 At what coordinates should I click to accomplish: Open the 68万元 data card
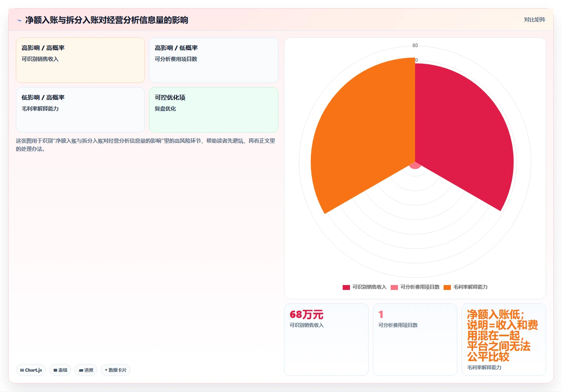pyautogui.click(x=326, y=340)
